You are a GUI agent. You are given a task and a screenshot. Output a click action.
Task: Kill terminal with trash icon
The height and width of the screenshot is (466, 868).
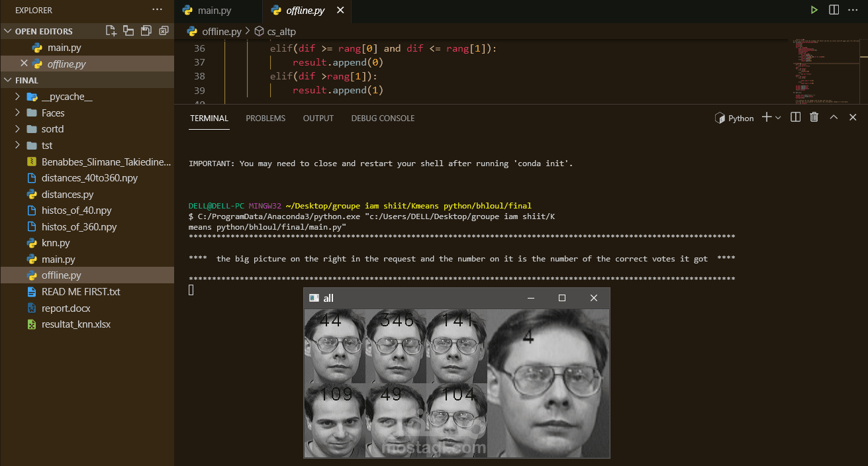point(814,117)
